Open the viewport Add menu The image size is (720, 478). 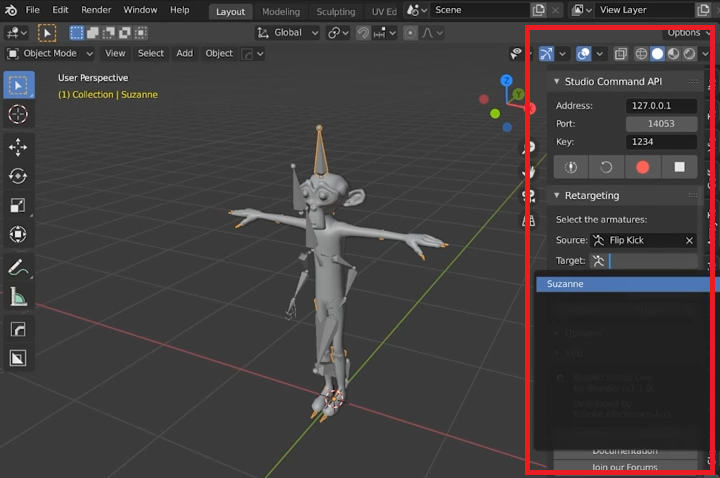[185, 54]
